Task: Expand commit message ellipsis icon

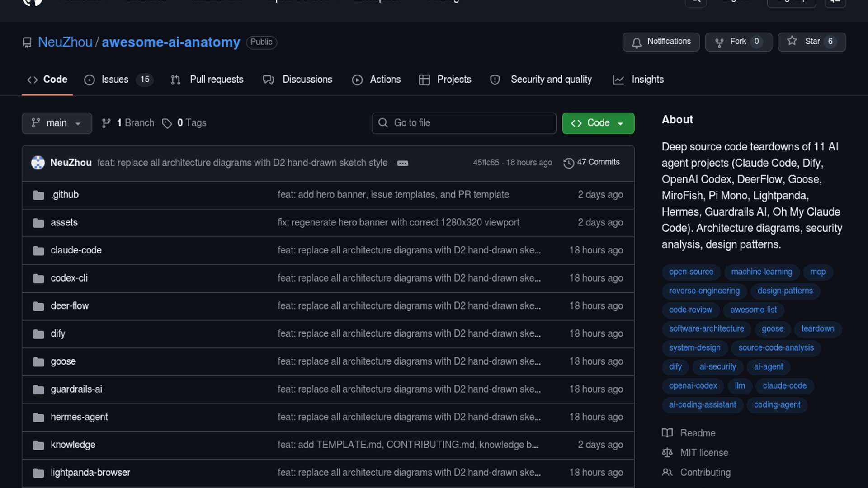Action: coord(402,163)
